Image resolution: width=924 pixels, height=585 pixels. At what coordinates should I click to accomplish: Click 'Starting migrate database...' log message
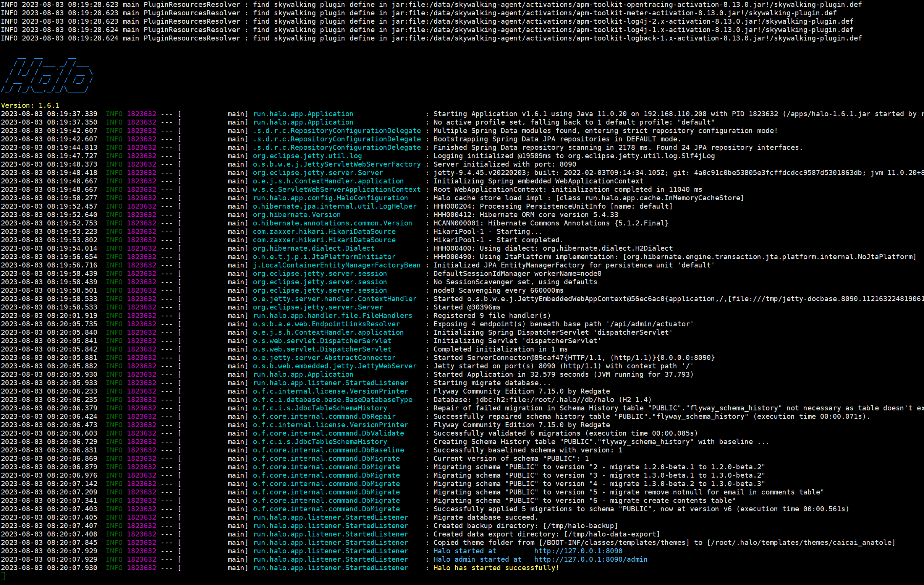(x=492, y=383)
